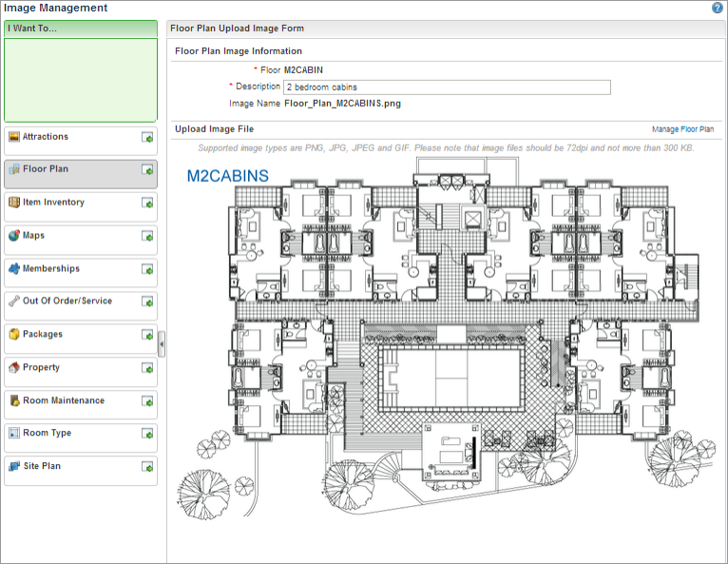
Task: Click green arrow icon beside Memberships
Action: click(147, 269)
